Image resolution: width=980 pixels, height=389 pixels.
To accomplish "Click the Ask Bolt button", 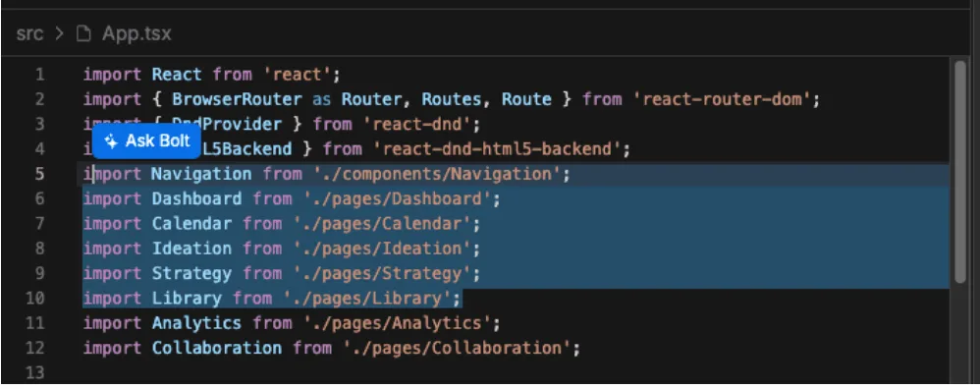I will (x=146, y=141).
